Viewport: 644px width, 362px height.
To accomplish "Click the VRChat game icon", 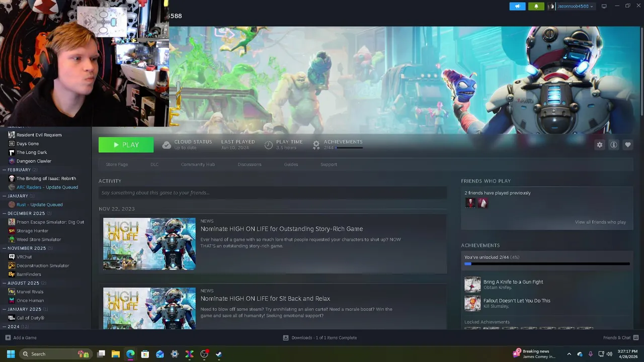I will [12, 257].
